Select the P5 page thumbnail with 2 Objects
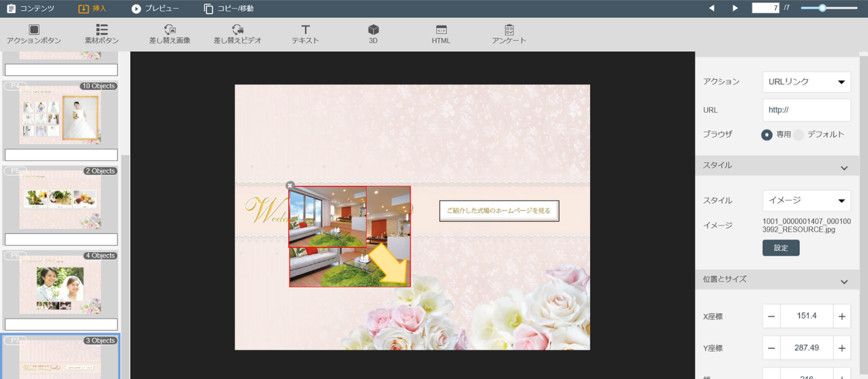868x379 pixels. tap(61, 200)
